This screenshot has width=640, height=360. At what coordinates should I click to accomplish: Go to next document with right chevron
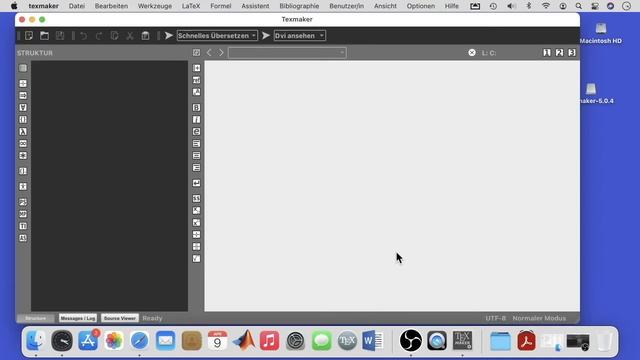click(221, 53)
